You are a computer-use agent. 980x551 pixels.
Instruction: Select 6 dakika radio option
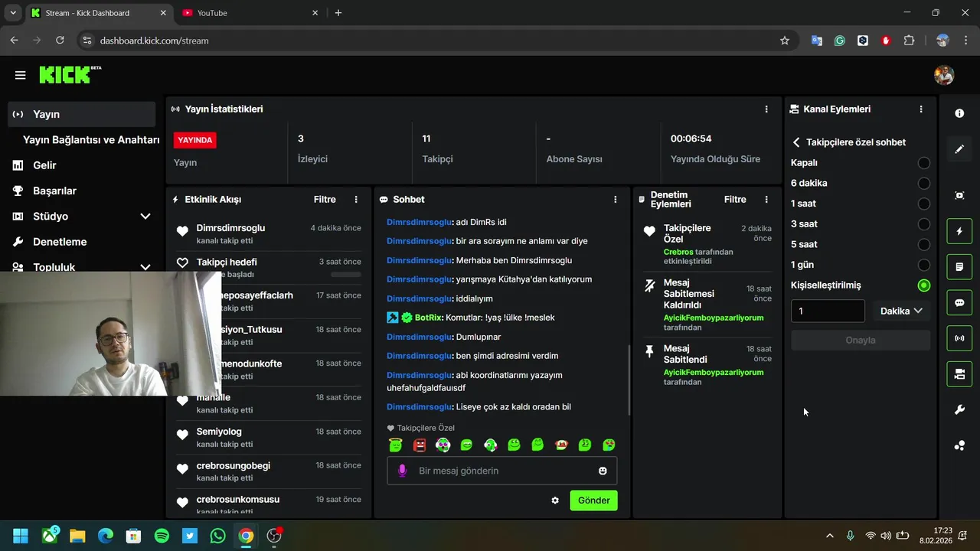tap(924, 184)
